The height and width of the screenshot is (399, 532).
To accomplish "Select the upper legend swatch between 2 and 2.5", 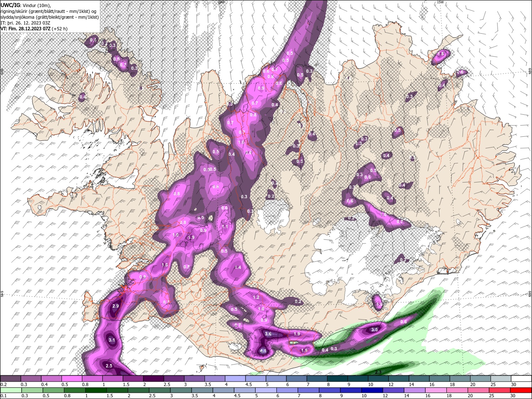I will tap(153, 379).
